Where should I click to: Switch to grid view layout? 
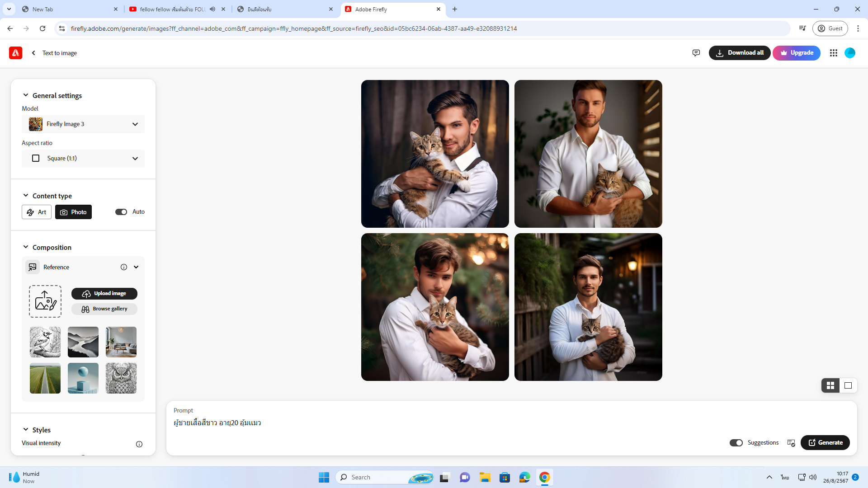point(830,385)
